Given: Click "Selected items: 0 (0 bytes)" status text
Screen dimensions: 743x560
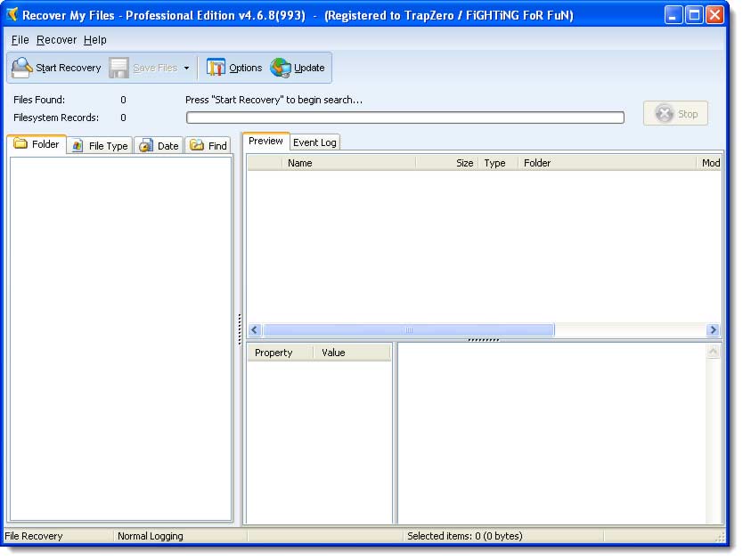Looking at the screenshot, I should pyautogui.click(x=465, y=536).
